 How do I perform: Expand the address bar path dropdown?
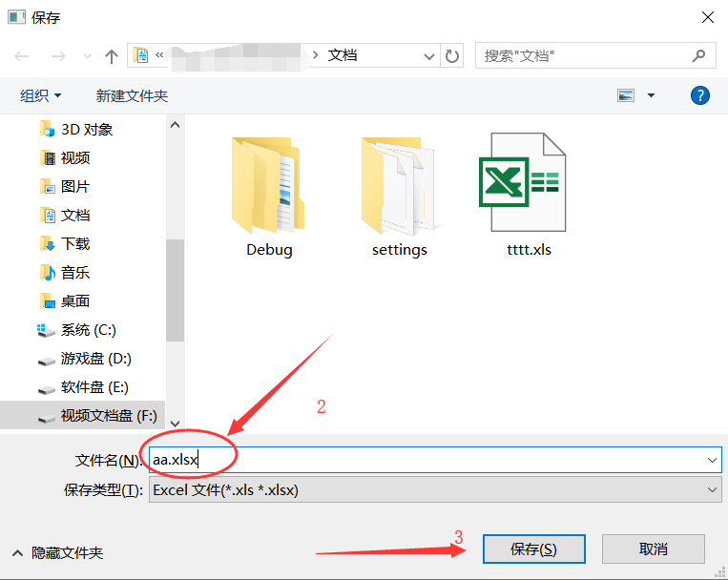coord(429,56)
